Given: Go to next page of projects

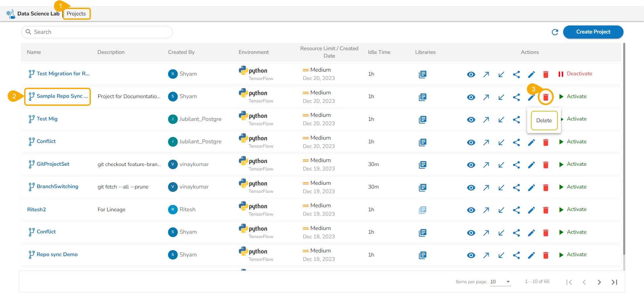Looking at the screenshot, I should 599,282.
